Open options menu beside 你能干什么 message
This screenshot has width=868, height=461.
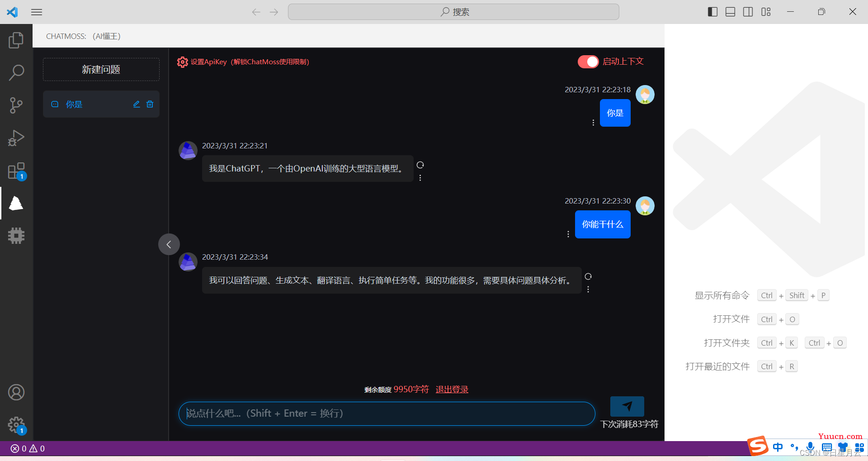point(568,234)
